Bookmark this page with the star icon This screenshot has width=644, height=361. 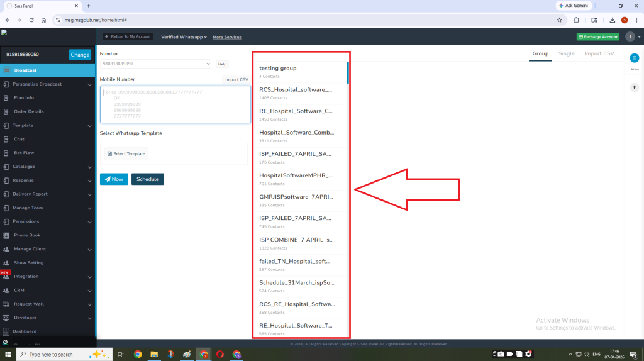tap(559, 20)
